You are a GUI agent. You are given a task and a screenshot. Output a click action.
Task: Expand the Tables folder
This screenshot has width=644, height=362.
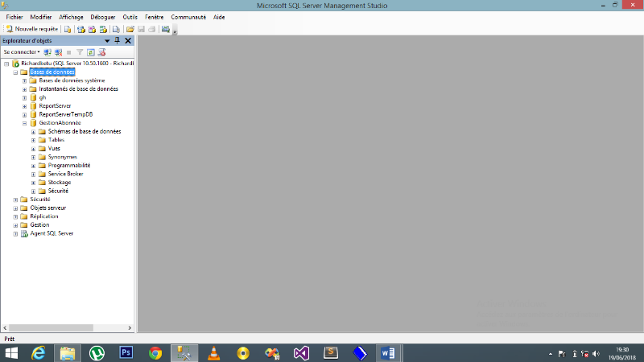[34, 140]
